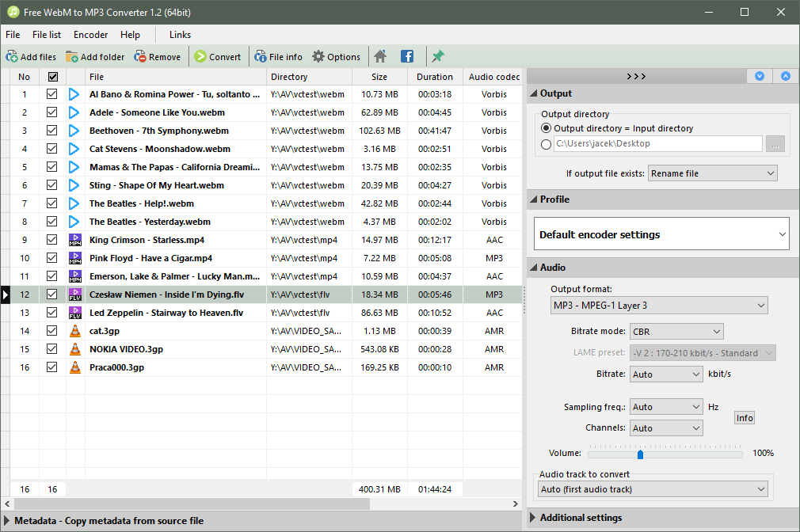Click the green pin icon
Viewport: 800px width, 532px height.
pyautogui.click(x=438, y=57)
